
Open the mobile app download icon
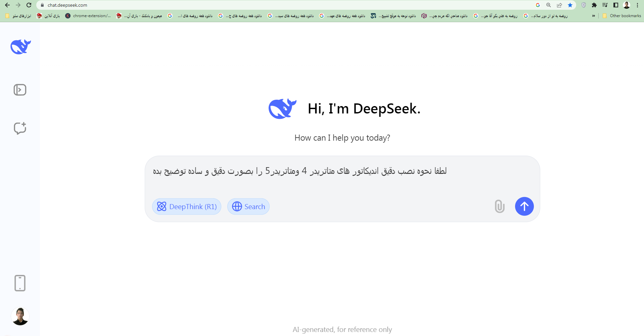tap(20, 283)
